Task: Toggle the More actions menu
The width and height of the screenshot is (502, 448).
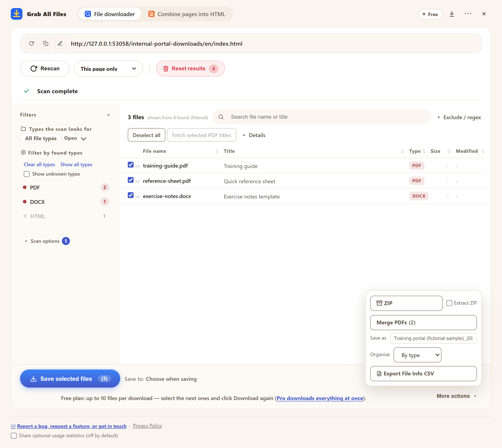Action: coord(457,396)
